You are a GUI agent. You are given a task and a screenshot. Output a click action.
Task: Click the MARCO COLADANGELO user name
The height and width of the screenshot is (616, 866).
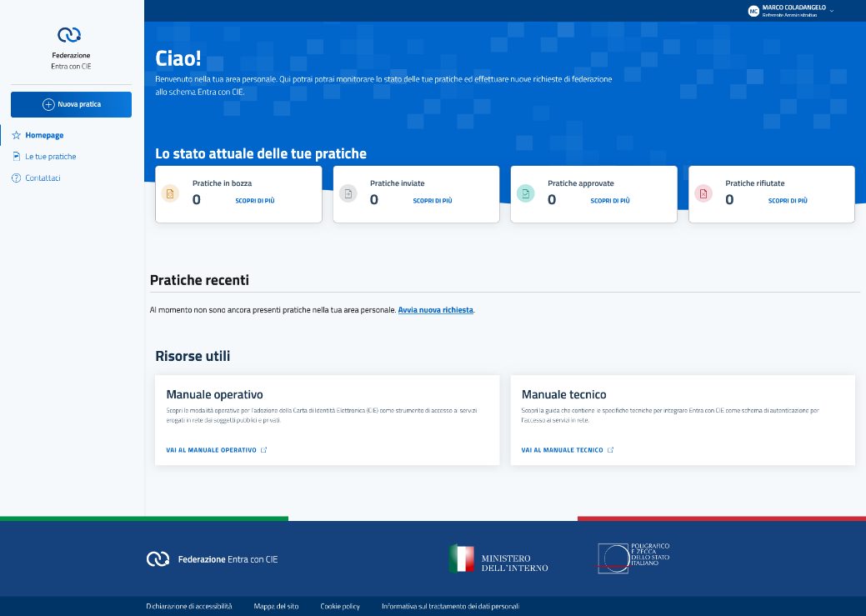pos(794,8)
